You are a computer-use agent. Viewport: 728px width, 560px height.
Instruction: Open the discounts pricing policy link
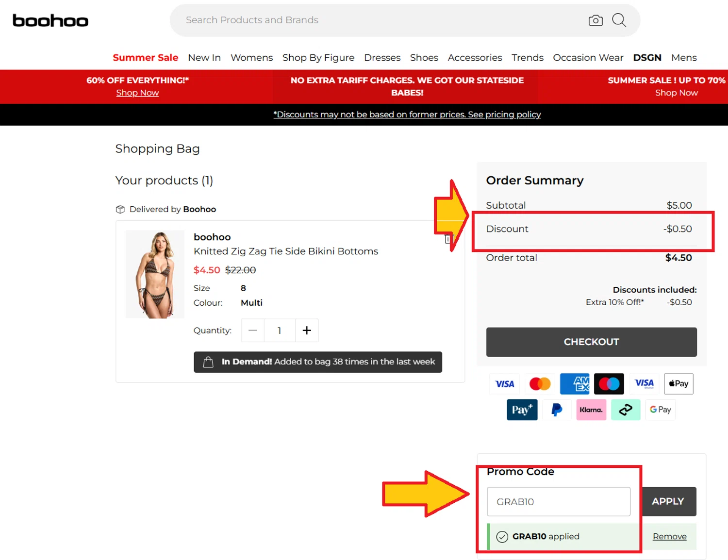(x=407, y=115)
